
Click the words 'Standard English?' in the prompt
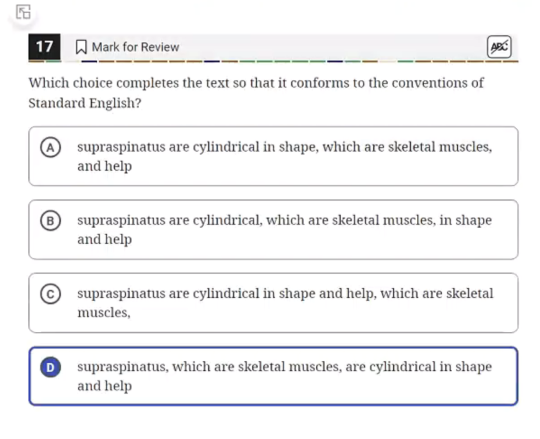pos(85,103)
